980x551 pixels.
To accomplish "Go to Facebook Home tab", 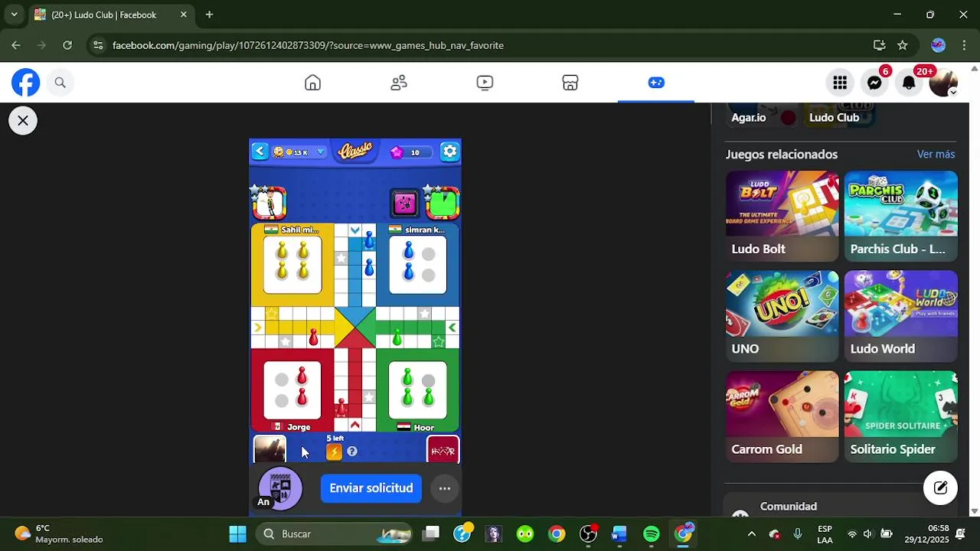I will [312, 83].
